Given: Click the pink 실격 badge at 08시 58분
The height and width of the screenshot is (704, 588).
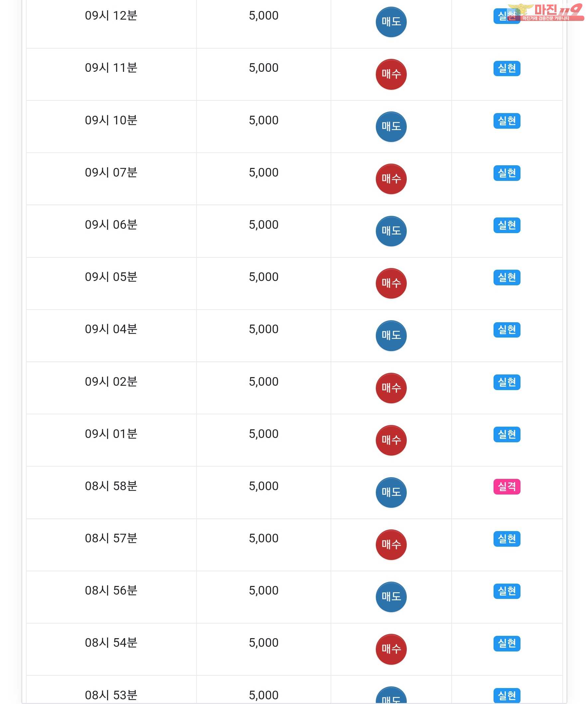Looking at the screenshot, I should coord(507,487).
